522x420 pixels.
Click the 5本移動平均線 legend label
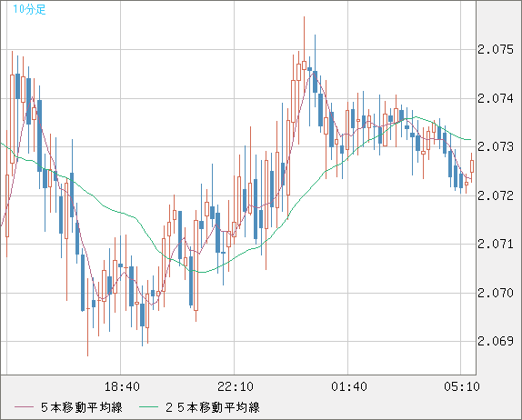(x=82, y=407)
